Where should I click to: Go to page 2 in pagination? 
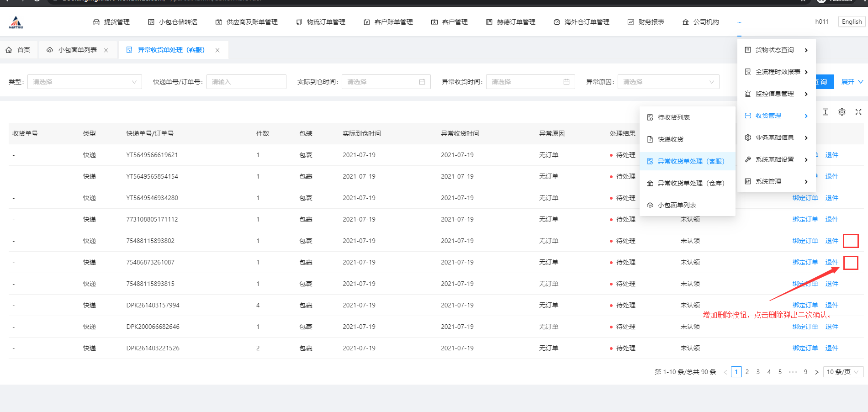[747, 372]
